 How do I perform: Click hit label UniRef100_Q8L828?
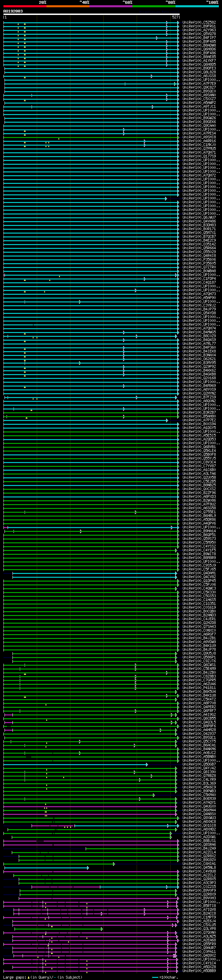coord(199,72)
